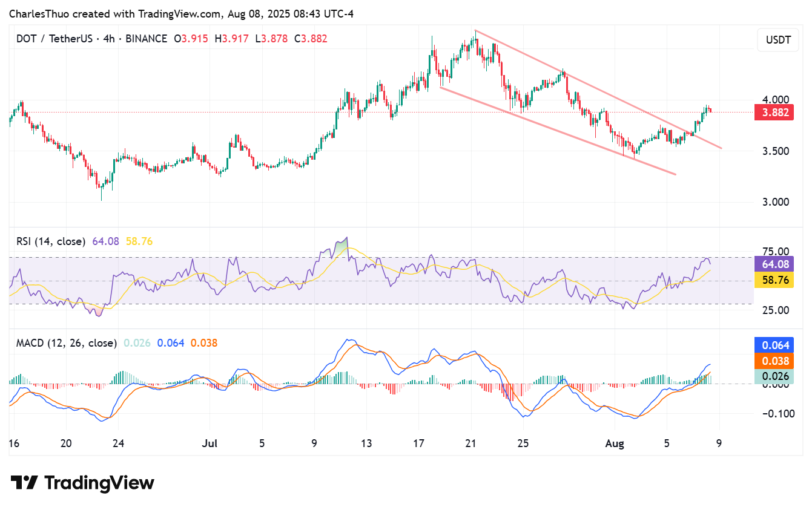Click the yellow 58.76 RSI average badge

coord(774,280)
